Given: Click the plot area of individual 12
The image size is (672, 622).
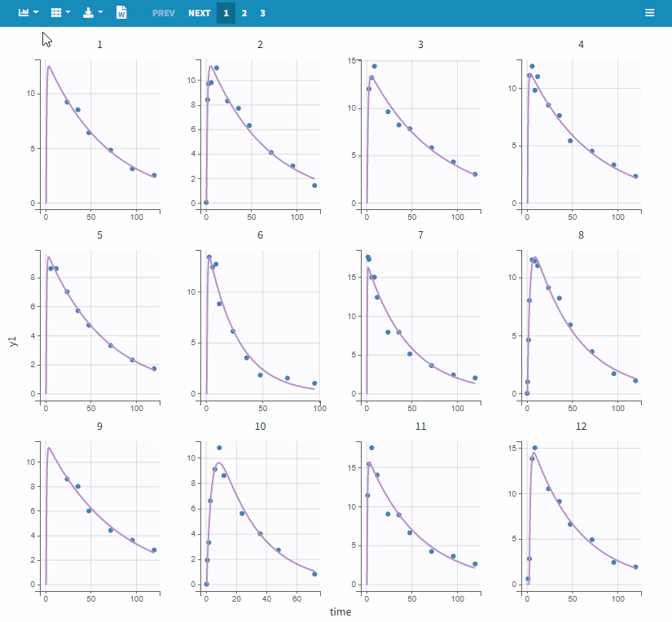Looking at the screenshot, I should pos(581,513).
